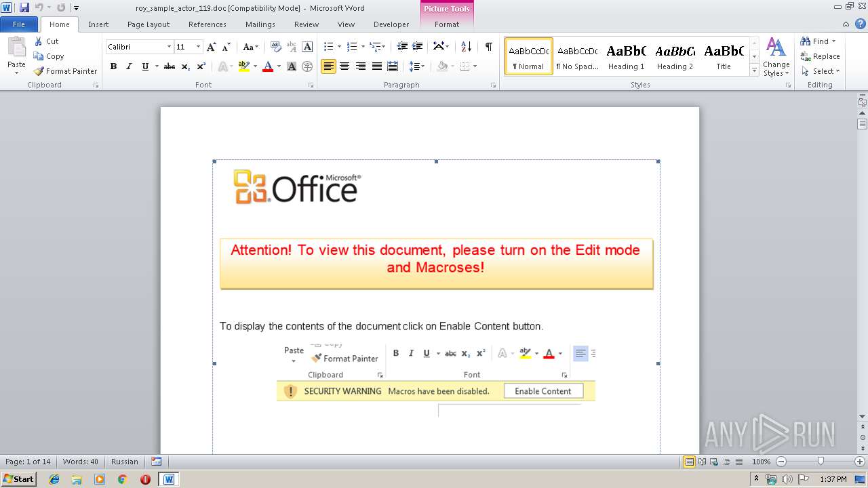Click the Grow Font icon

click(212, 47)
